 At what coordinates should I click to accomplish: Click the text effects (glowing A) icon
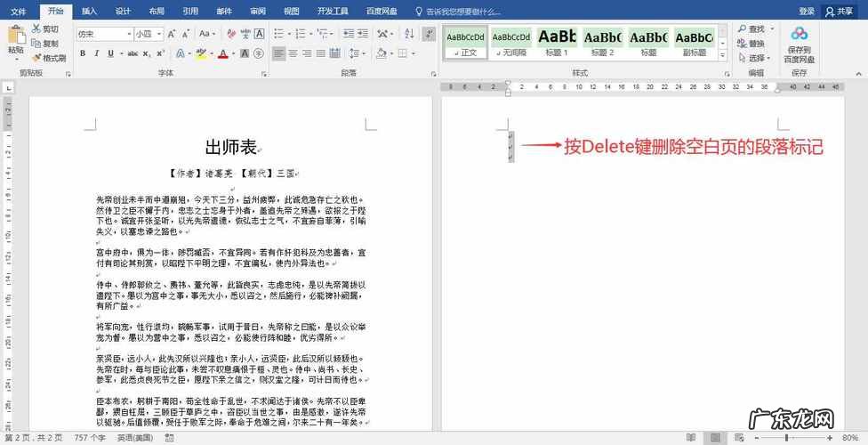coord(180,53)
